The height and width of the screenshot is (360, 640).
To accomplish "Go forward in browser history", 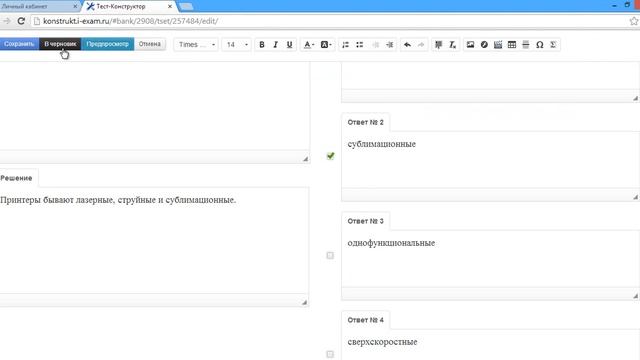I will pyautogui.click(x=7, y=21).
